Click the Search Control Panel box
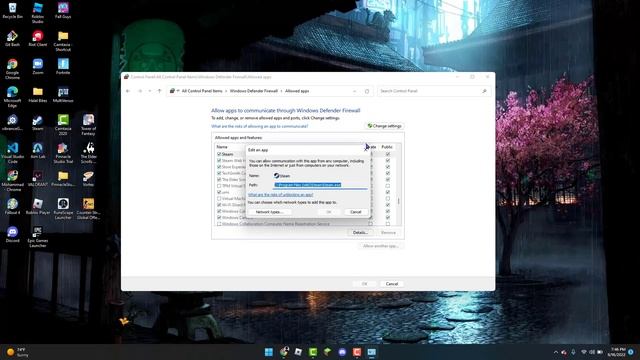The image size is (640, 360). point(433,91)
